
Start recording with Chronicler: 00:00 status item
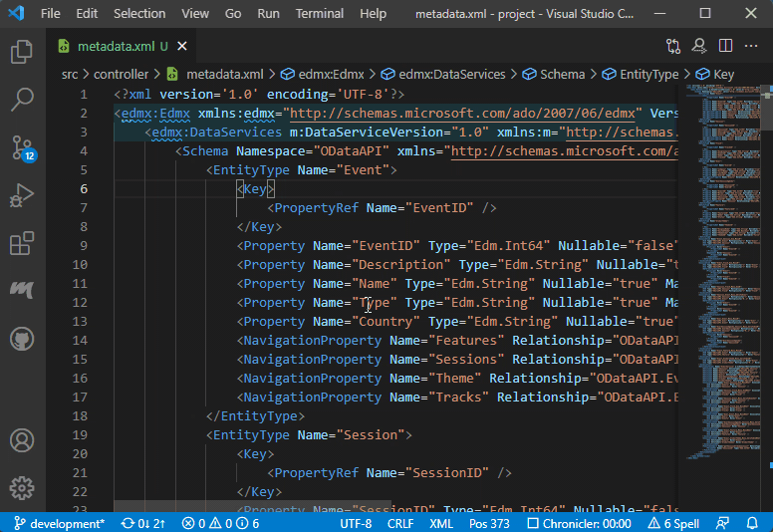pos(579,523)
